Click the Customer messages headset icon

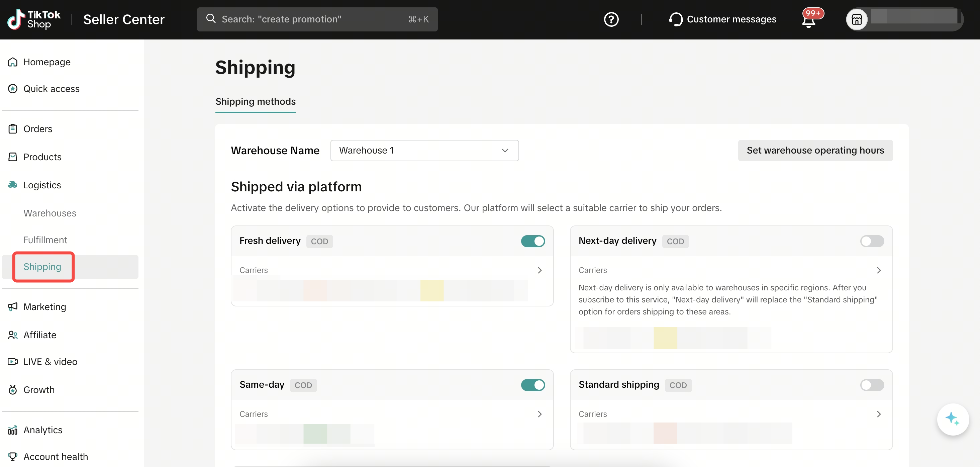pos(676,19)
